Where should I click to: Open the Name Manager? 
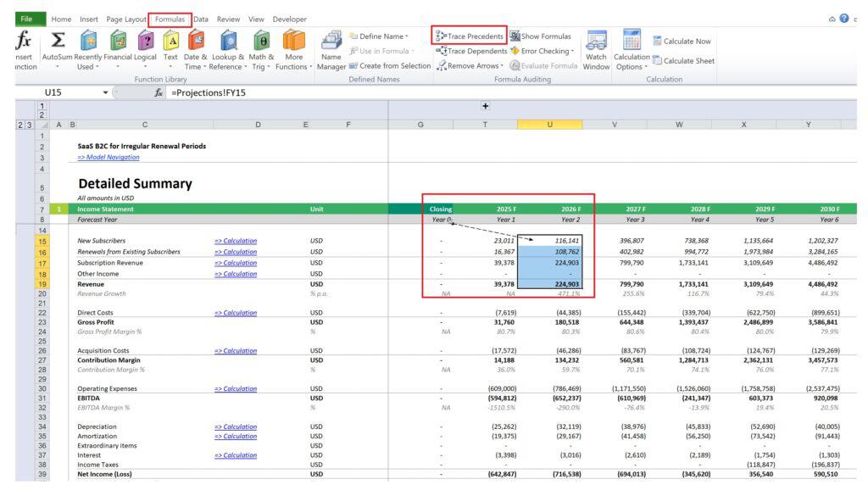pos(331,51)
